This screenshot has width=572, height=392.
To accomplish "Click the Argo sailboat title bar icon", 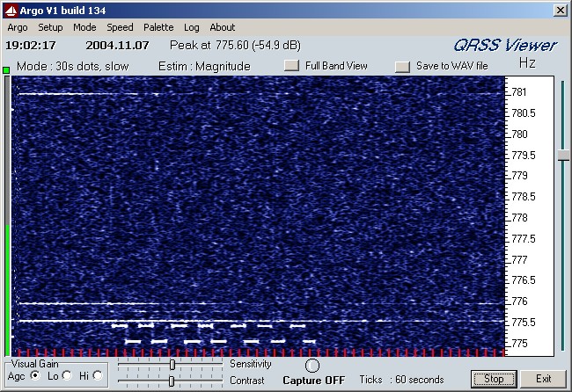I will pyautogui.click(x=11, y=11).
